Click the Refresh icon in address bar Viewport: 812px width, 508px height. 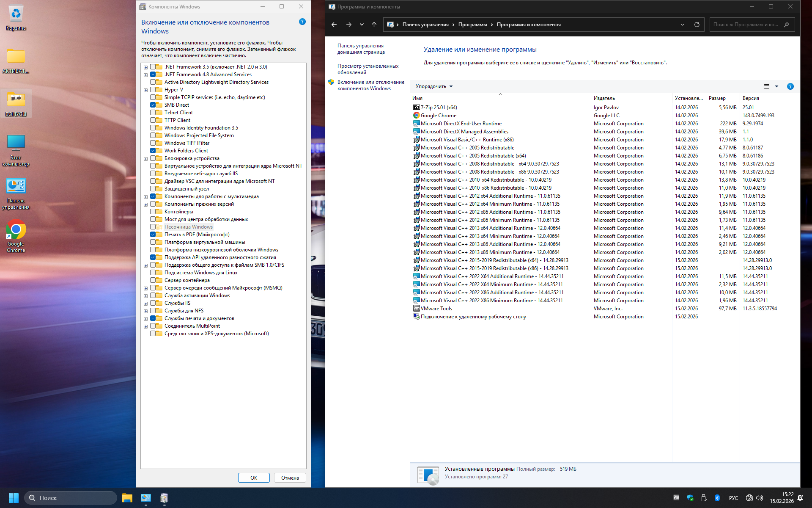697,25
